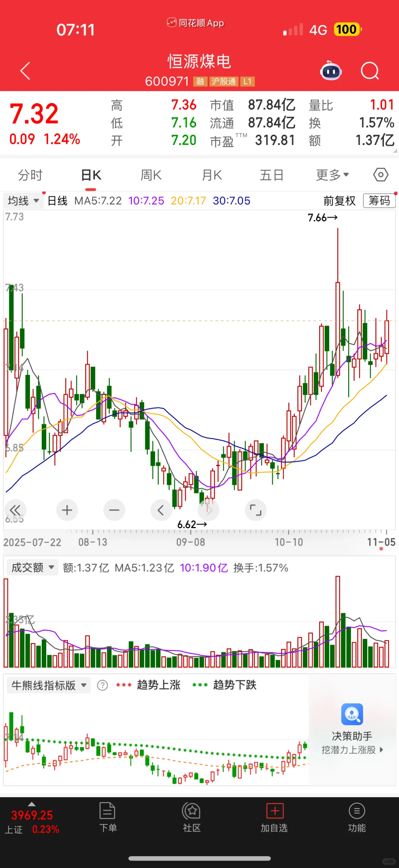Tap the 30:7.05 moving average label
The height and width of the screenshot is (868, 399).
[232, 201]
